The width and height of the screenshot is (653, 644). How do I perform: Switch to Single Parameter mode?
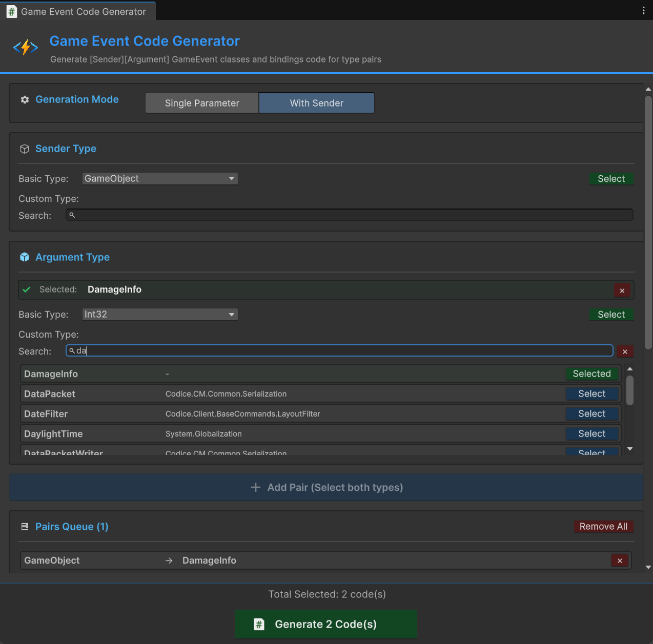(201, 103)
